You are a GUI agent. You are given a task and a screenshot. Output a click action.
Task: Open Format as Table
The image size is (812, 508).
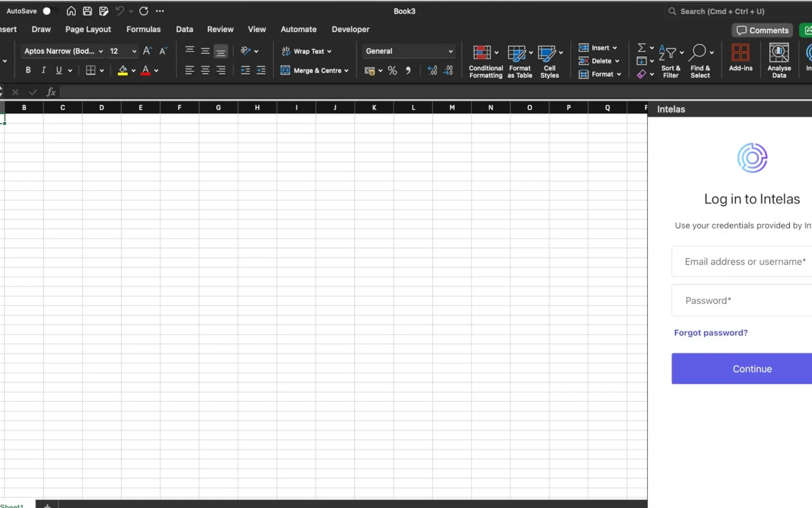click(520, 61)
